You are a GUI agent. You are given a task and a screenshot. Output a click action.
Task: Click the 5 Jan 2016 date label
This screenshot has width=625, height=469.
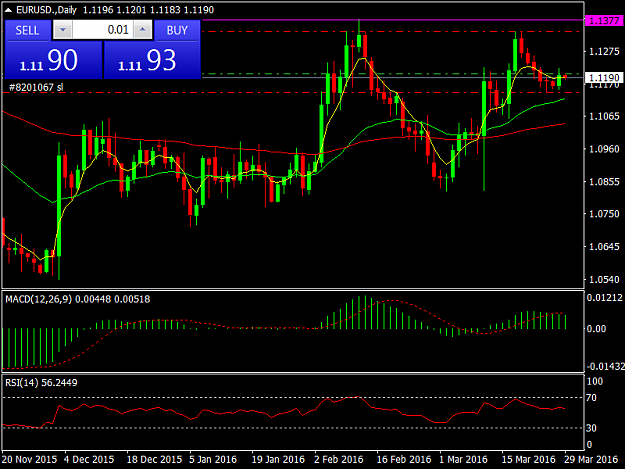213,459
